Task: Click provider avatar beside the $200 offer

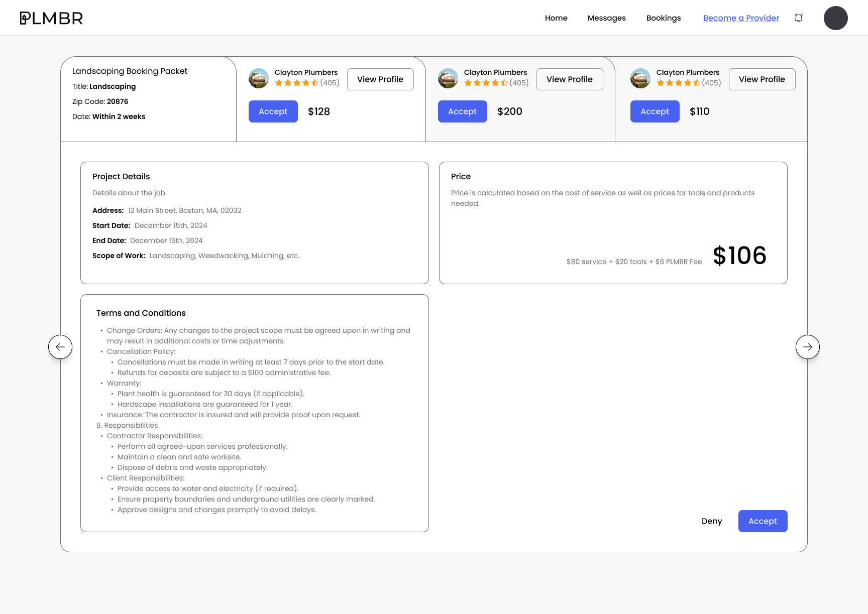Action: 448,78
